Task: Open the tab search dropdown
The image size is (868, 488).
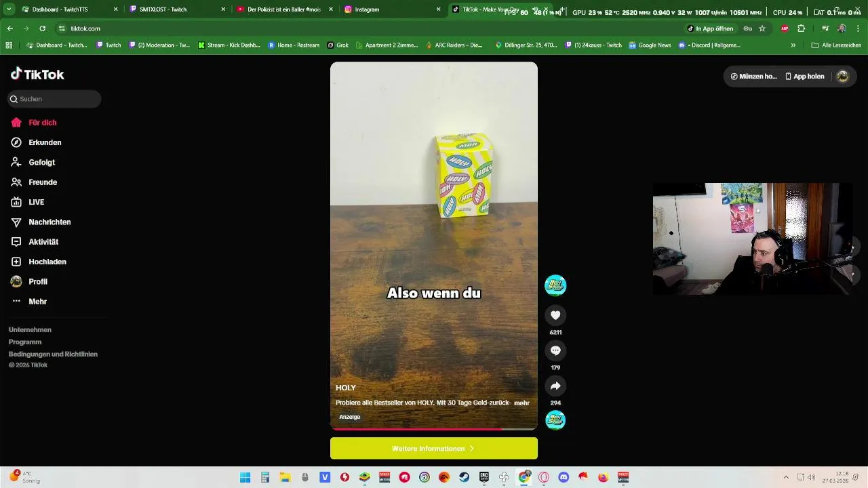Action: coord(9,9)
